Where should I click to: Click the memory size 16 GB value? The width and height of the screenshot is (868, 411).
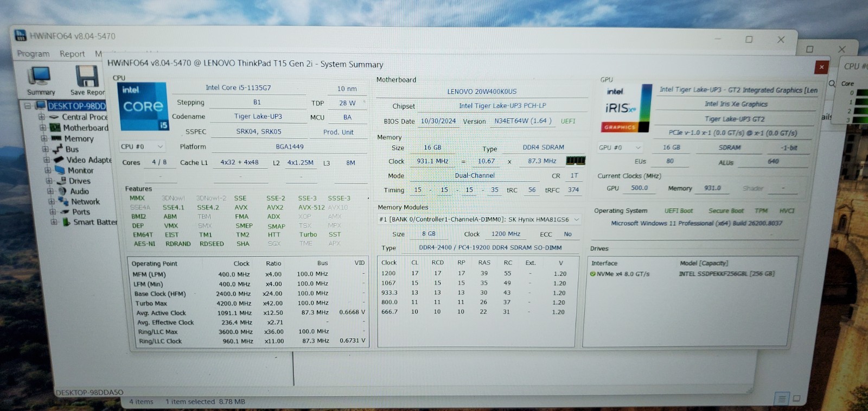point(432,147)
